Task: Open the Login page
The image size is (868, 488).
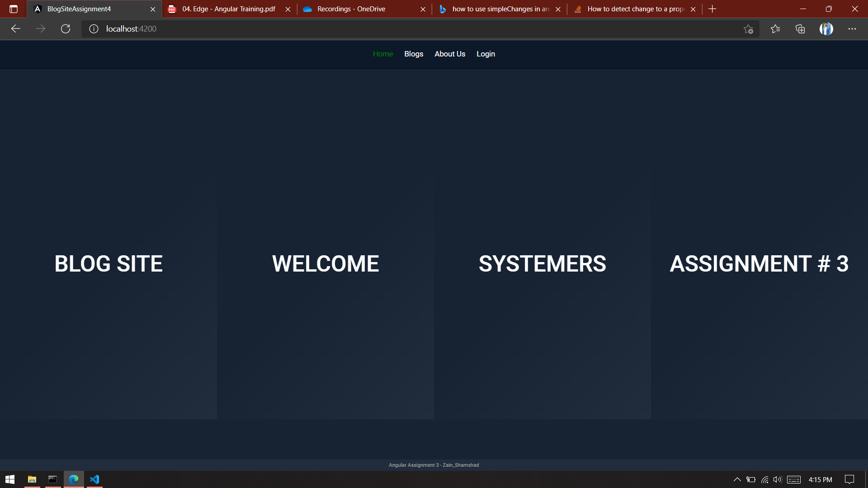Action: pos(486,54)
